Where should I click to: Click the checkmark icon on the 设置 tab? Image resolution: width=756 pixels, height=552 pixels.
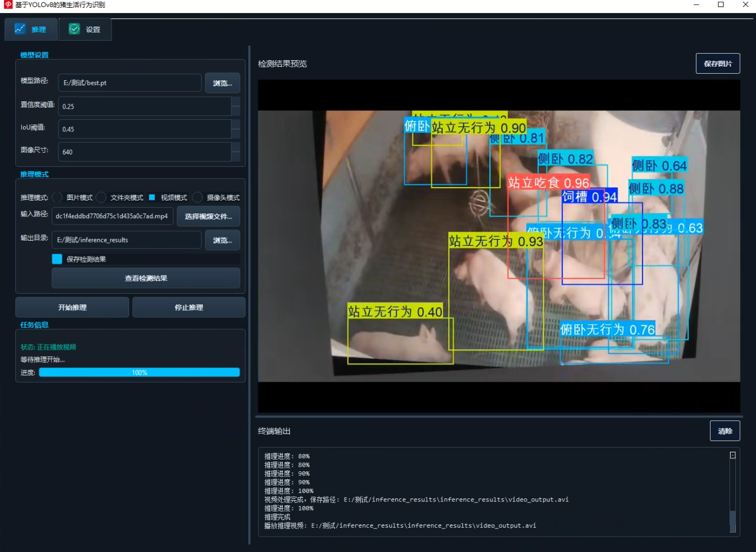74,29
